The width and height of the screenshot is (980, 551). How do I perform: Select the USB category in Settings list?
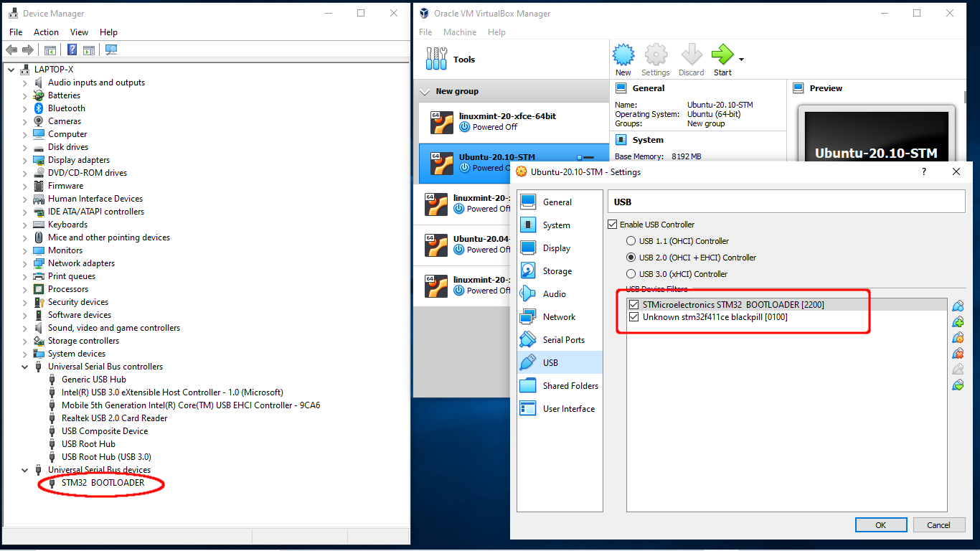pos(560,363)
